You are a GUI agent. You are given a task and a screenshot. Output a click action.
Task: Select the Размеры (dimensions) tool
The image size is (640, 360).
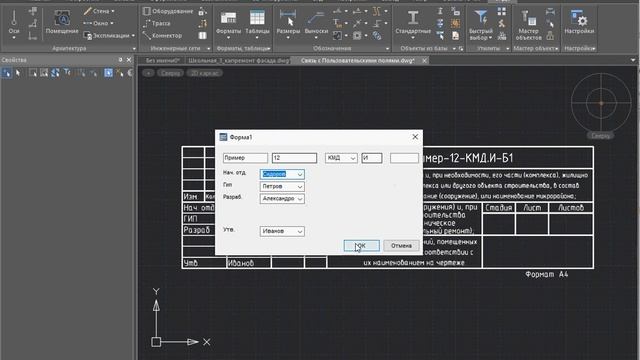[x=288, y=24]
